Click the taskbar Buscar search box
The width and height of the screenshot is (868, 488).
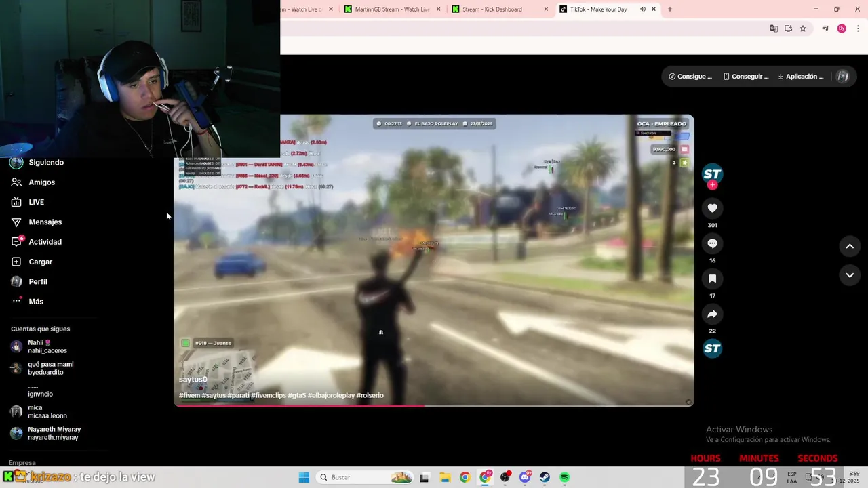point(365,477)
